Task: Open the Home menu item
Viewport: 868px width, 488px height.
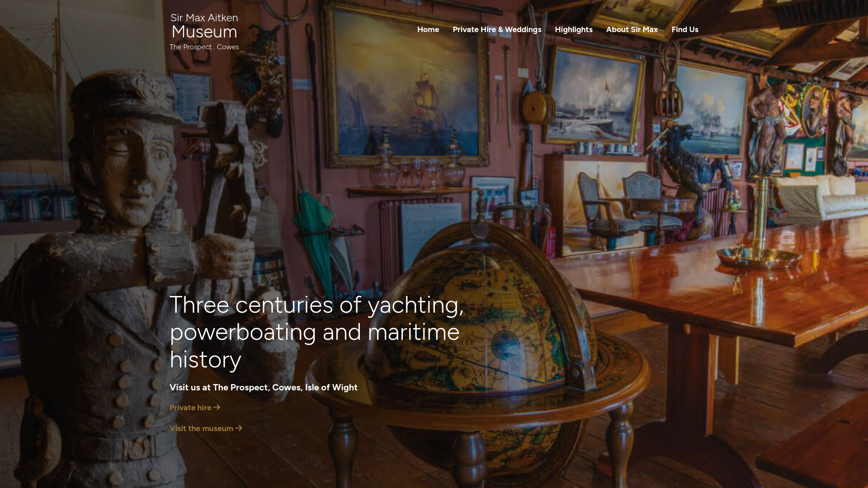Action: (x=428, y=29)
